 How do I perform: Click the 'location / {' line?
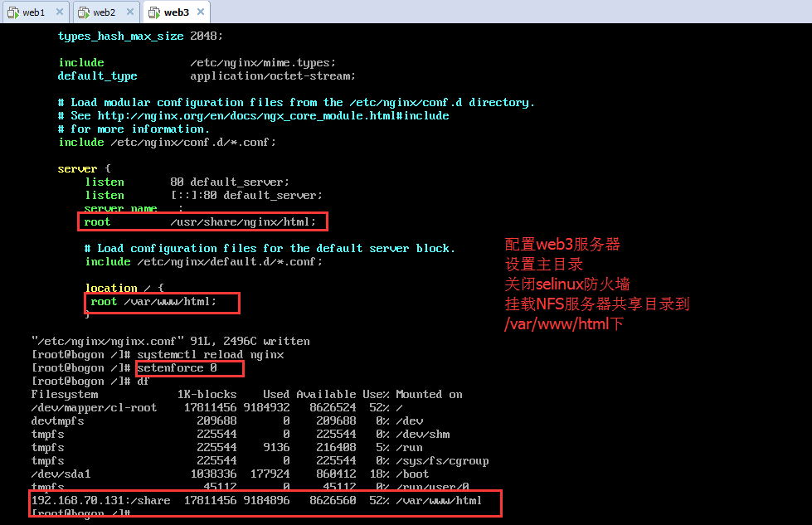click(124, 289)
